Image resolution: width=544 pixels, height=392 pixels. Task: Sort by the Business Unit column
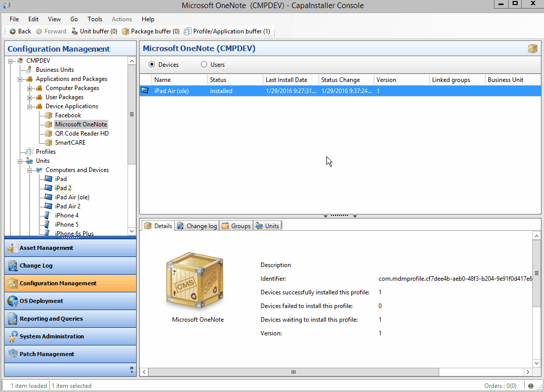tap(513, 80)
